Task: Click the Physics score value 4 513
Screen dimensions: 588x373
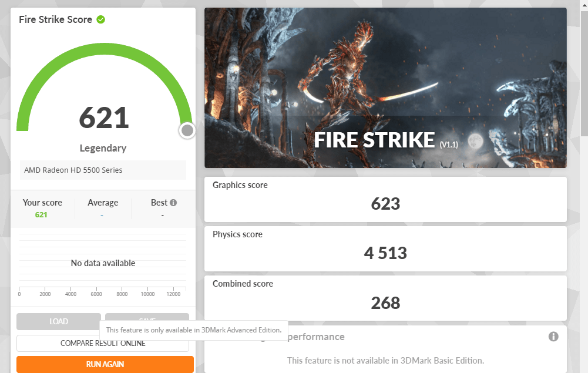Action: coord(385,253)
